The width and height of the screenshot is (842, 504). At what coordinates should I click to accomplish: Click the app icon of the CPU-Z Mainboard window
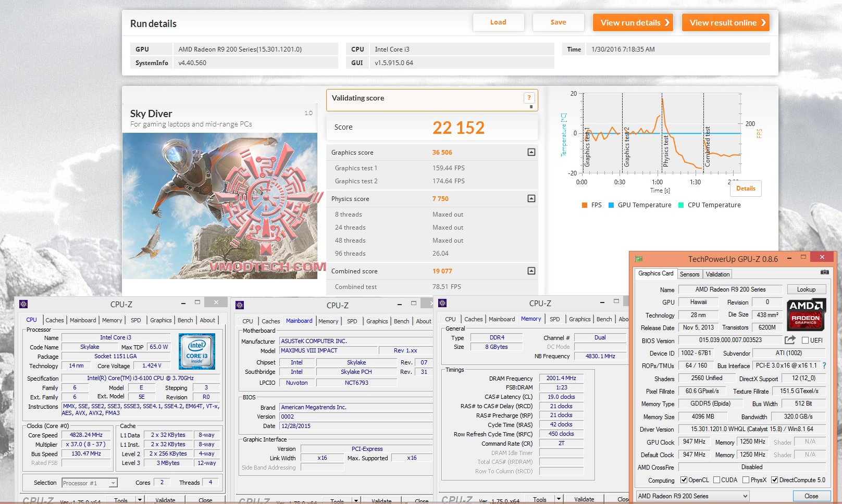[x=240, y=305]
